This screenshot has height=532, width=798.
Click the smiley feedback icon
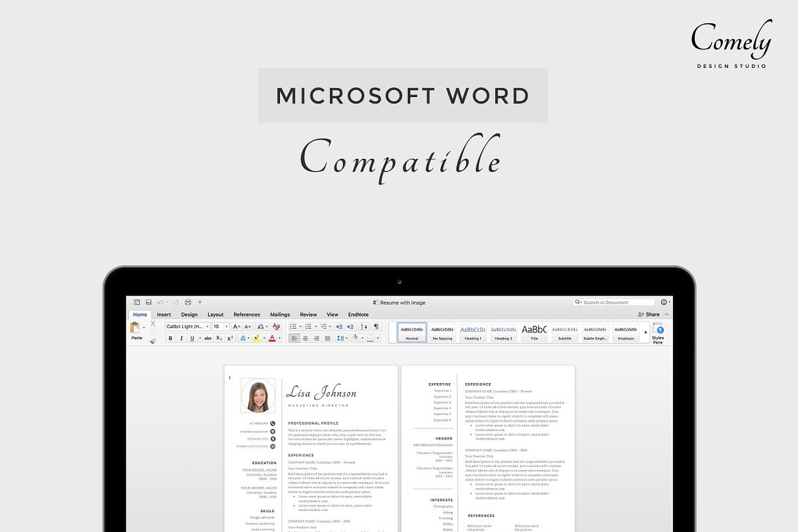(663, 302)
